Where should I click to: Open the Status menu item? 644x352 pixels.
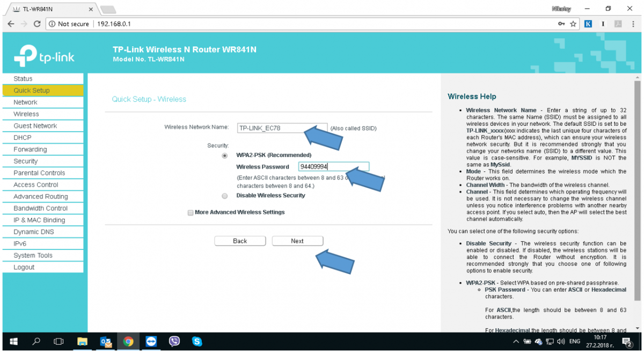click(43, 78)
